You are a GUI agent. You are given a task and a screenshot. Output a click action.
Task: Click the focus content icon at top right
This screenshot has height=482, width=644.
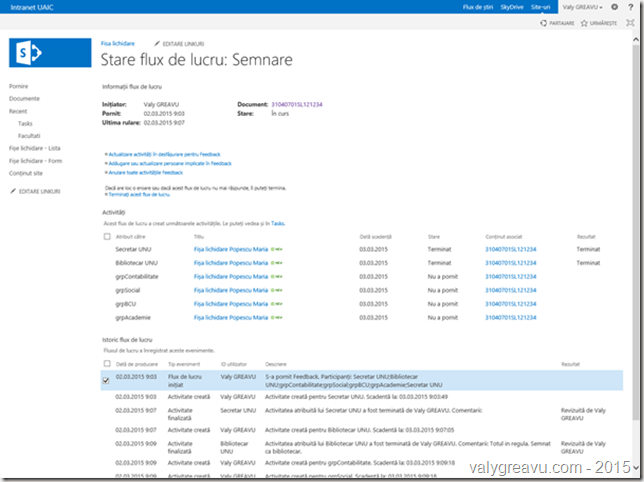[x=632, y=23]
